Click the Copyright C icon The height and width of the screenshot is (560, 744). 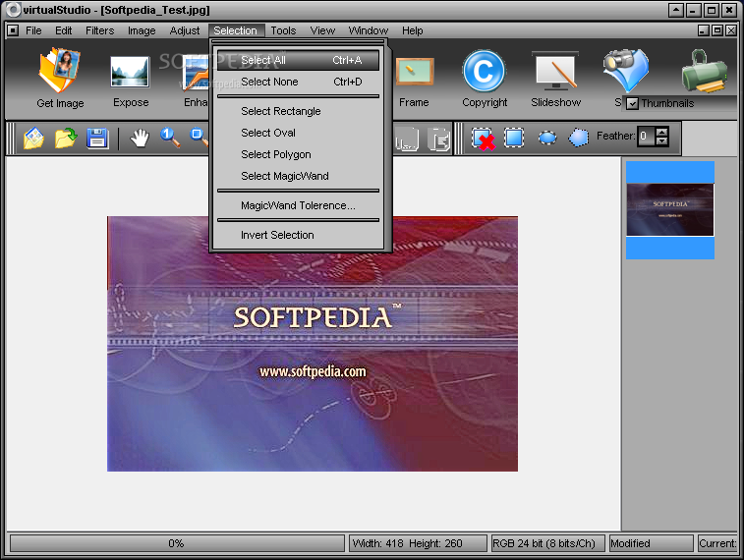(x=484, y=71)
